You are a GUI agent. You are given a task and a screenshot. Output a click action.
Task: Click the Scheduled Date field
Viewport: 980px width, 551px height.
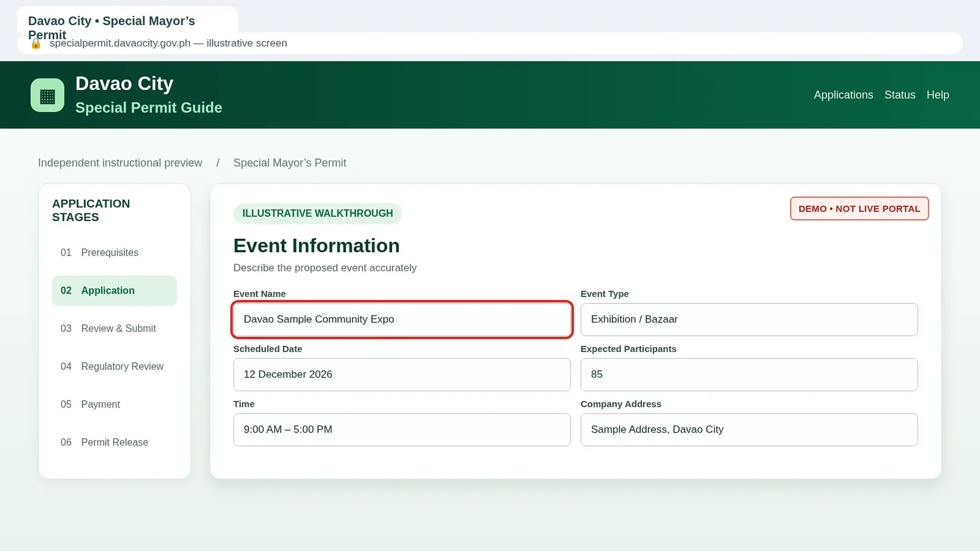402,375
